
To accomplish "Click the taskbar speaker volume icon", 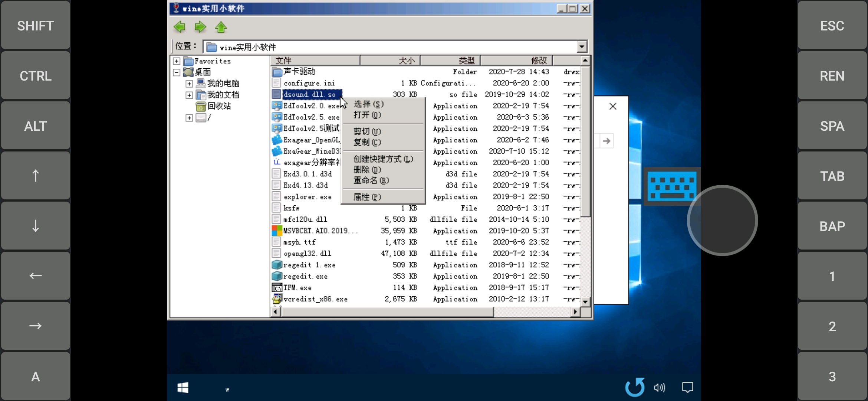I will 659,388.
